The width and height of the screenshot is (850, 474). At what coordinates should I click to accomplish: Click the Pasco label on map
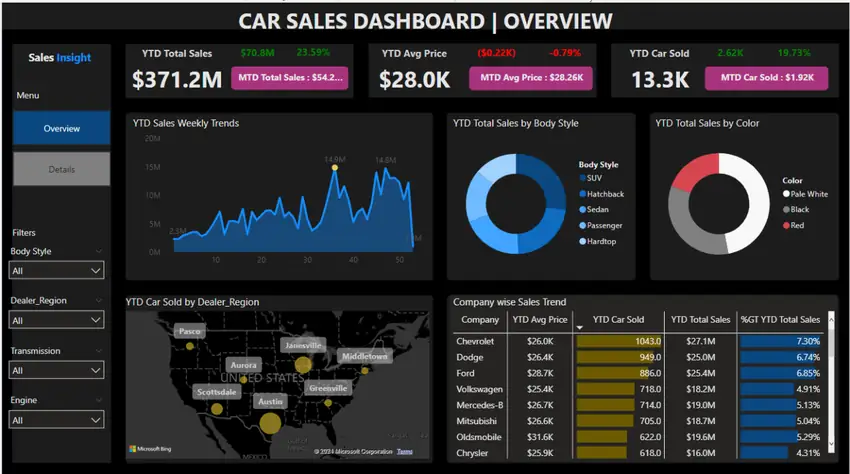pyautogui.click(x=190, y=331)
